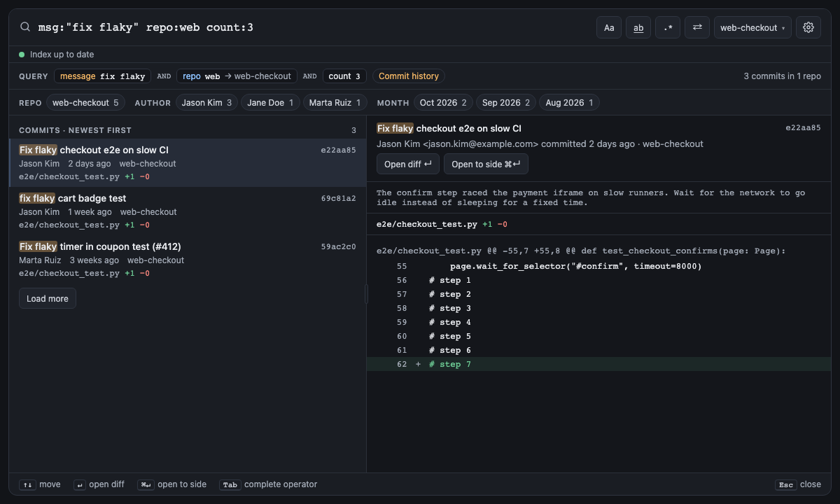Image resolution: width=840 pixels, height=504 pixels.
Task: Click diff line 58 '# step 3'
Action: [x=598, y=308]
